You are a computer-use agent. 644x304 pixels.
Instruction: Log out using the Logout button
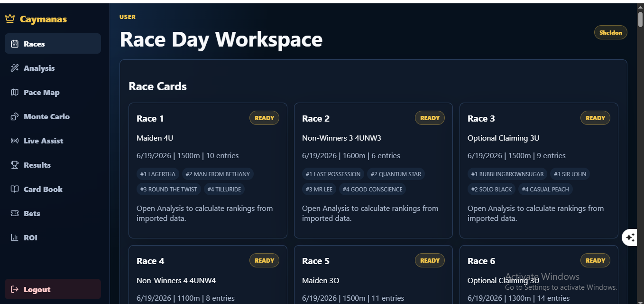coord(53,289)
